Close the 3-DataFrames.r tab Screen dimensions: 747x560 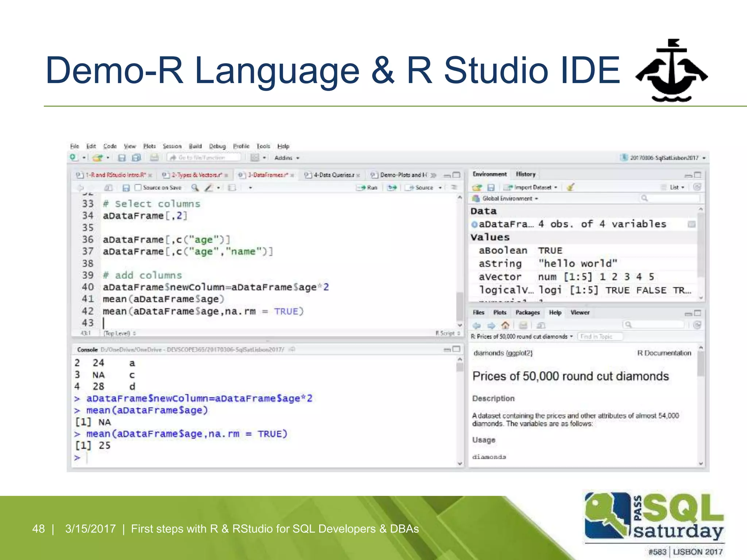coord(292,175)
